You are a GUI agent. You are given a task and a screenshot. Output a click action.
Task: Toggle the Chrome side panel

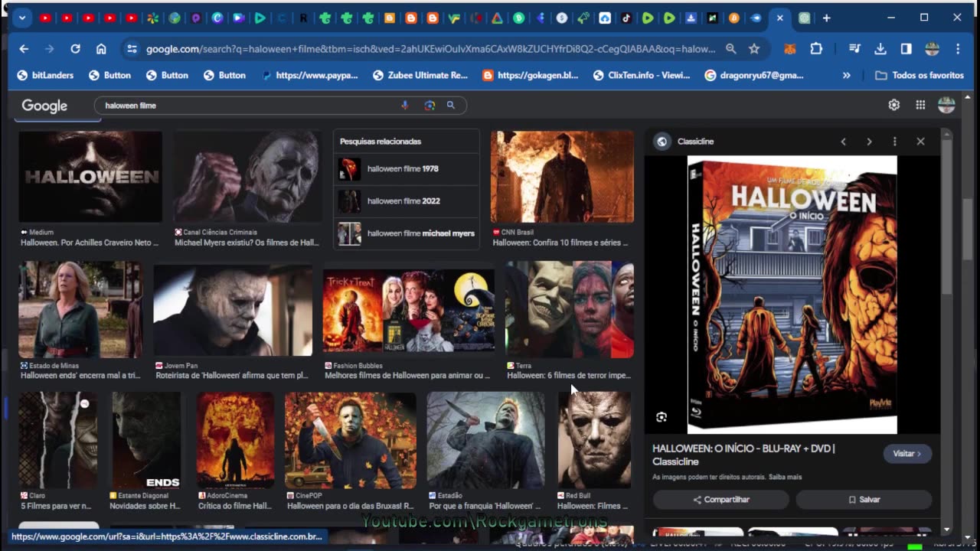906,49
